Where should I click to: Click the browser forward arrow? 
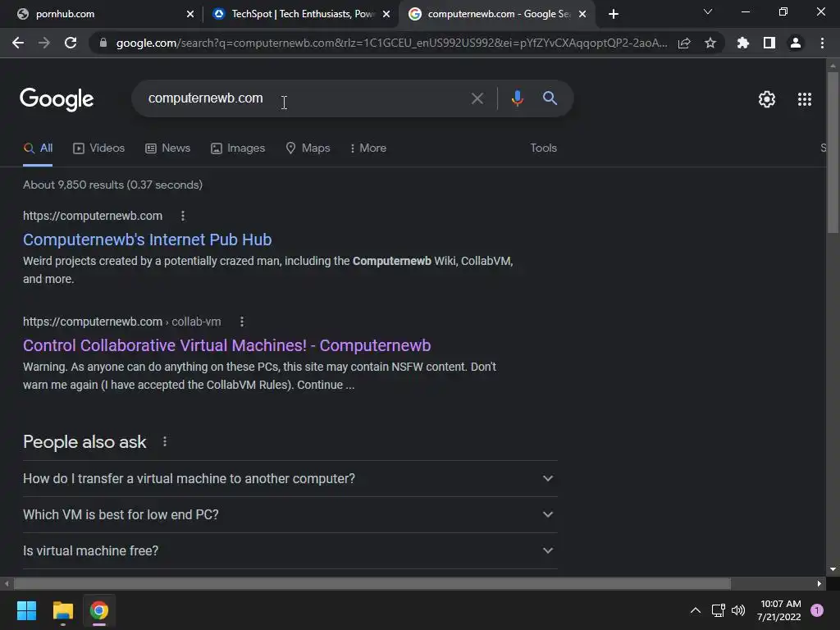(x=44, y=43)
